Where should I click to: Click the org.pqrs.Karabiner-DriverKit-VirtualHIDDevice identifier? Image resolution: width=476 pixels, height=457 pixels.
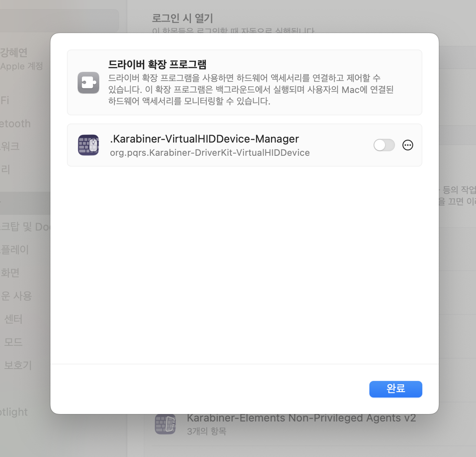(210, 152)
